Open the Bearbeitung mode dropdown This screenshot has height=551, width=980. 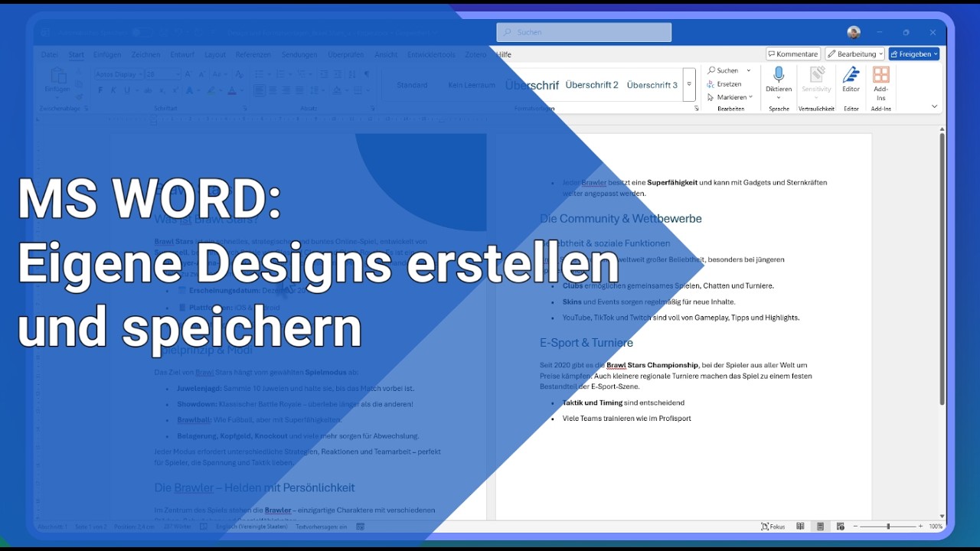[x=854, y=54]
